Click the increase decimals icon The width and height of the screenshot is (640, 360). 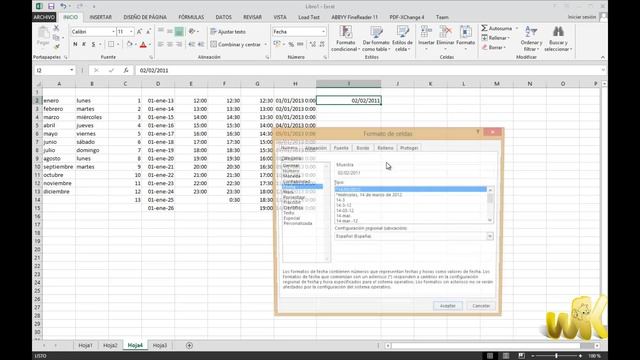[x=313, y=44]
